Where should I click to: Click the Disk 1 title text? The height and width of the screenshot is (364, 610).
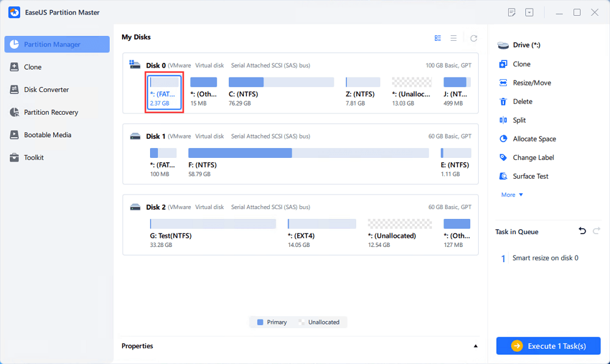point(156,136)
